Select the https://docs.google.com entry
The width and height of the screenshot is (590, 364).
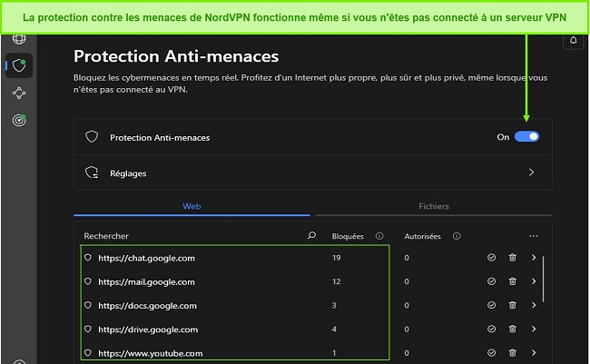click(147, 306)
